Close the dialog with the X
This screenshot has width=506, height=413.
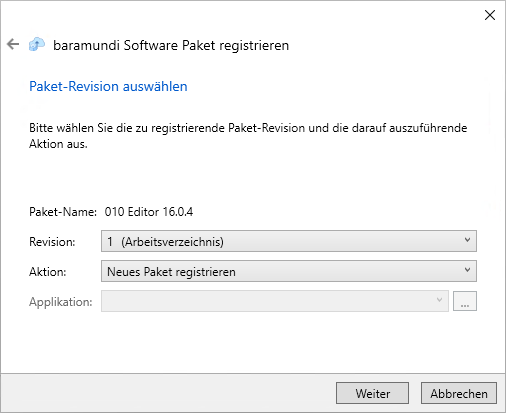click(490, 15)
